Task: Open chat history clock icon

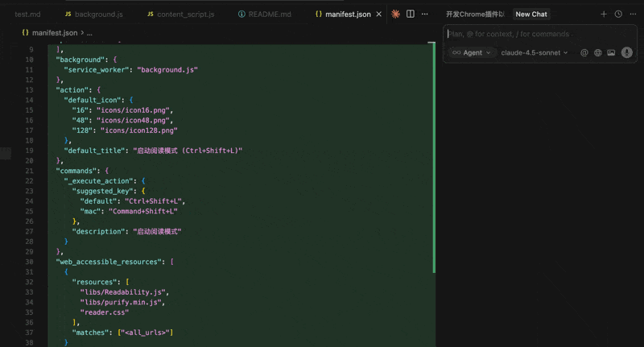Action: 618,14
